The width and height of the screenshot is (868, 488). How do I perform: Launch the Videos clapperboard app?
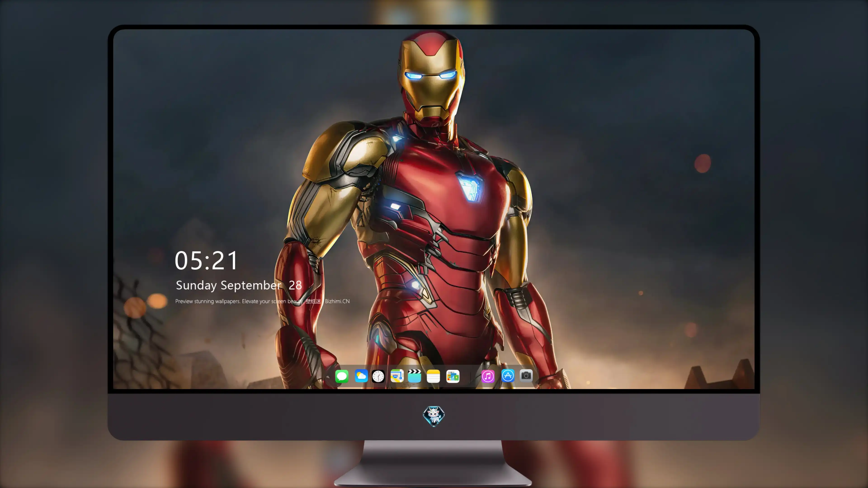[415, 376]
